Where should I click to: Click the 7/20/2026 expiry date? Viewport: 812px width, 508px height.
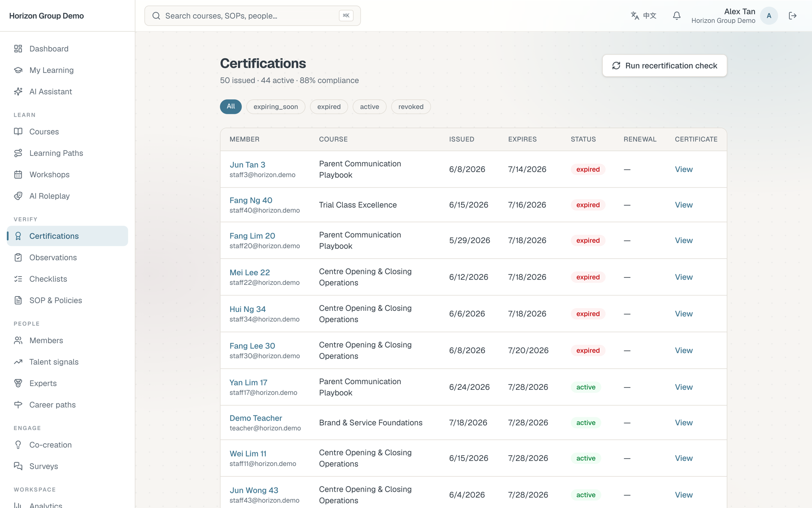(528, 350)
